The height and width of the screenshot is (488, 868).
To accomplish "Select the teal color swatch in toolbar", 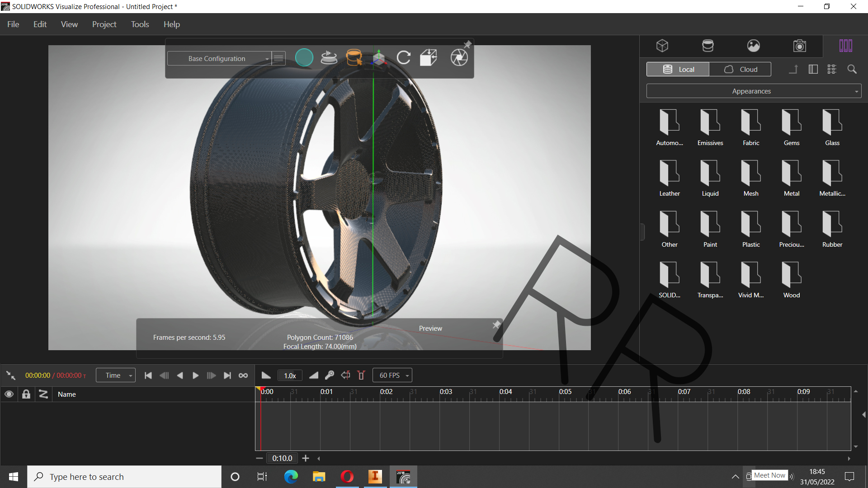I will (x=304, y=58).
